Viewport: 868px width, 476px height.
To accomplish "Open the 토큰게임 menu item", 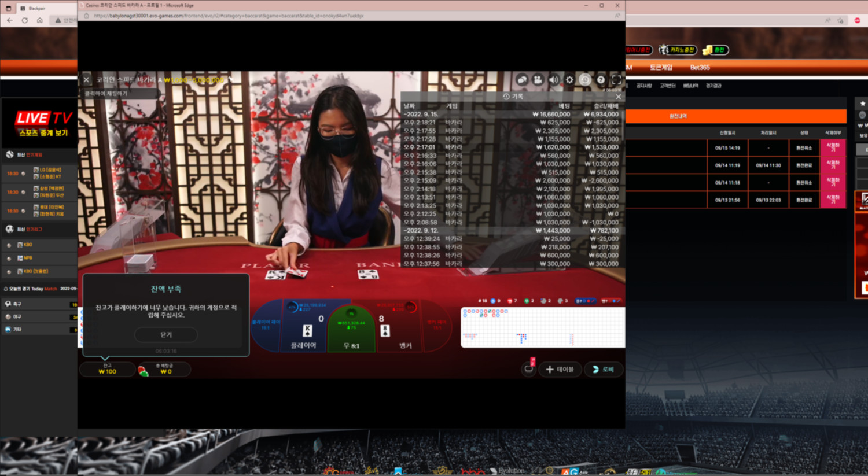I will [661, 68].
